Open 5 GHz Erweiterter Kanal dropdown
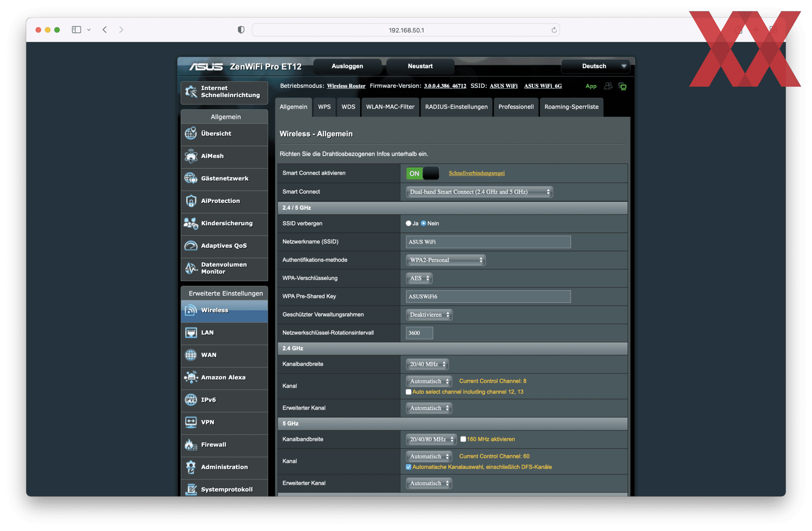The height and width of the screenshot is (531, 812). [429, 483]
